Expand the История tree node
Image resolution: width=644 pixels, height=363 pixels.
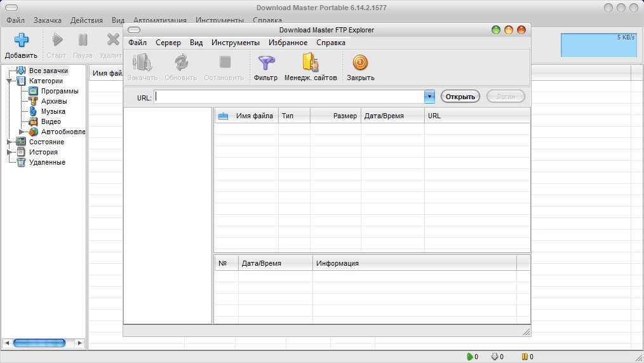pos(9,152)
